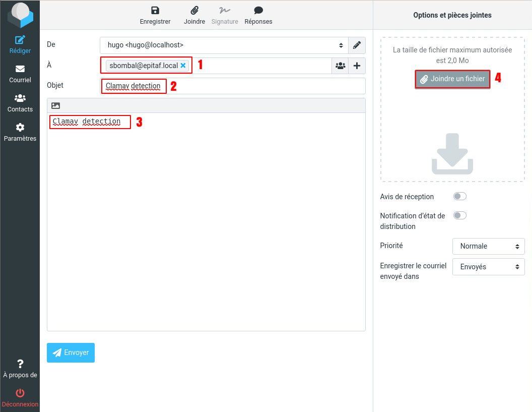The image size is (532, 412).
Task: Remove recipient sbombal@epitaf.local with the x
Action: pyautogui.click(x=183, y=66)
